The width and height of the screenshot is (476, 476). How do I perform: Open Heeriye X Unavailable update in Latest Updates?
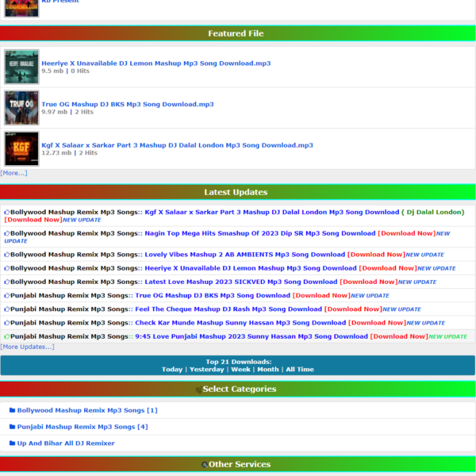[251, 268]
